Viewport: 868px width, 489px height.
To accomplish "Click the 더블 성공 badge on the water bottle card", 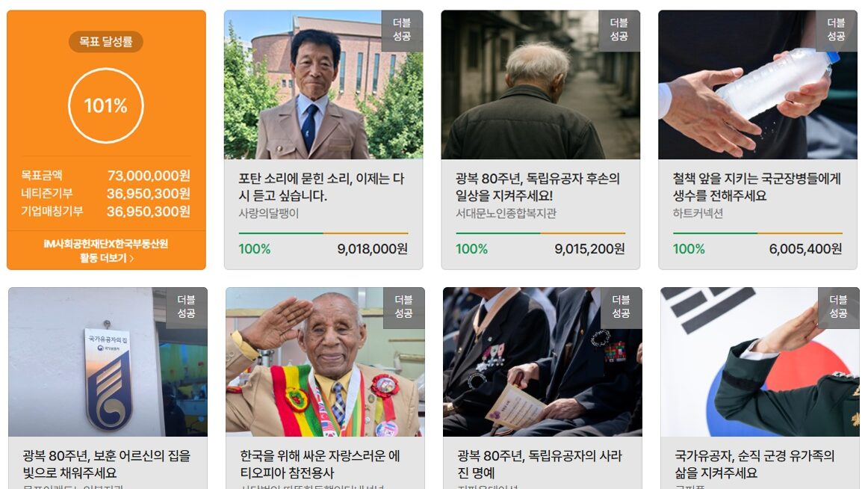I will (x=836, y=30).
